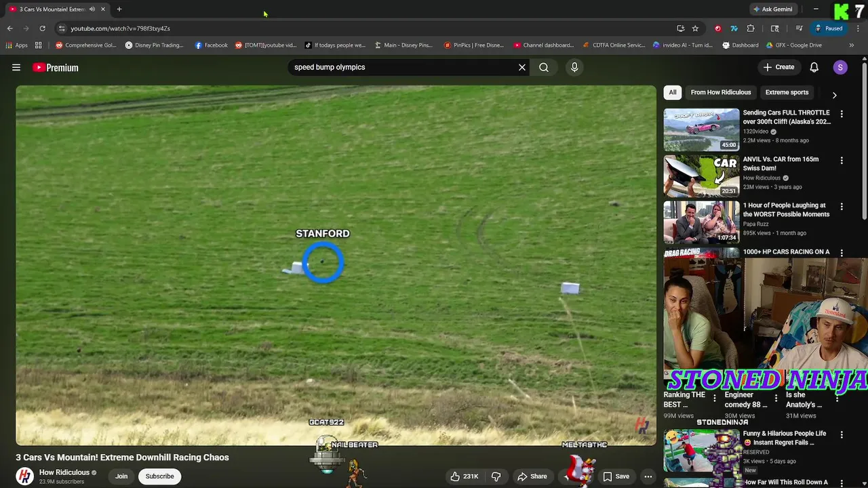The height and width of the screenshot is (488, 868).
Task: Select the All filter chip
Action: (x=673, y=92)
